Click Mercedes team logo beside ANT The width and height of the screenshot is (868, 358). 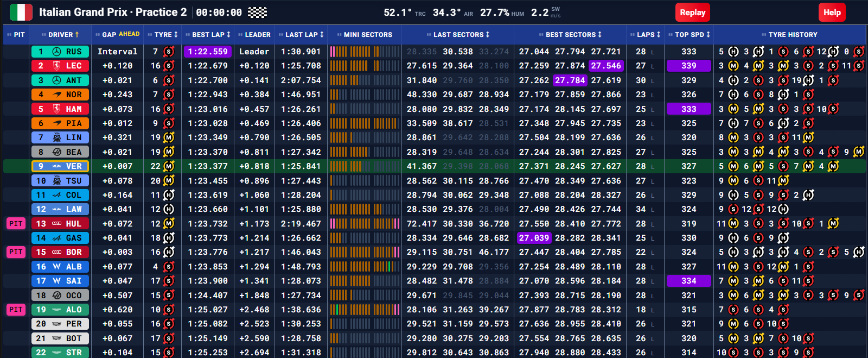56,80
